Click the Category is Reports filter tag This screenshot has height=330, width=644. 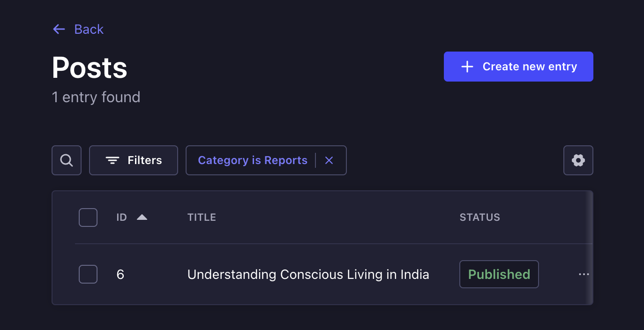pos(253,160)
